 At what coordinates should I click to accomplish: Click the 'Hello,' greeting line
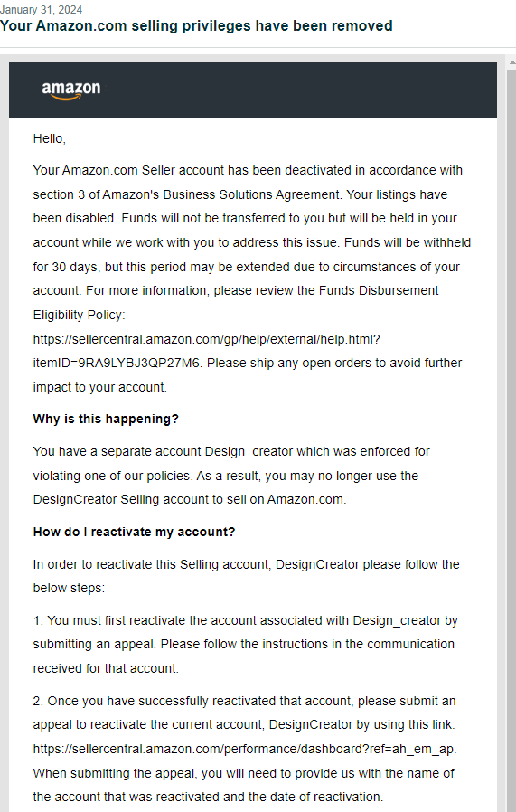(49, 138)
